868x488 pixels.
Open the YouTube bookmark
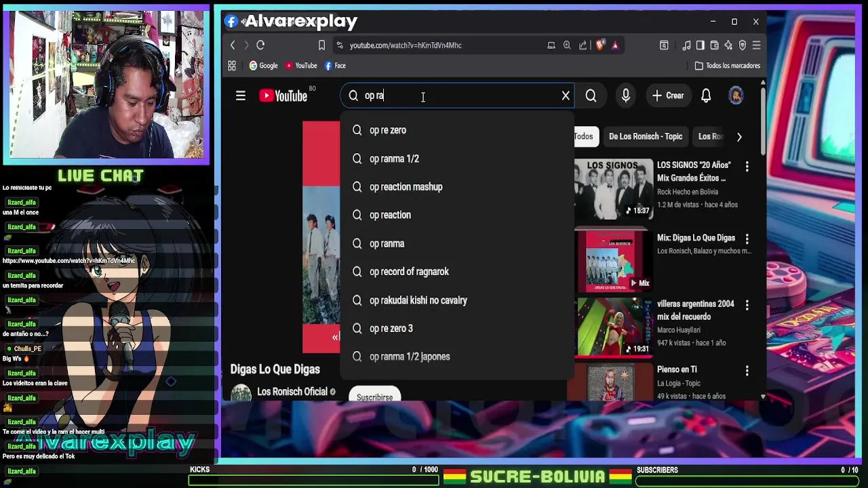[x=301, y=66]
